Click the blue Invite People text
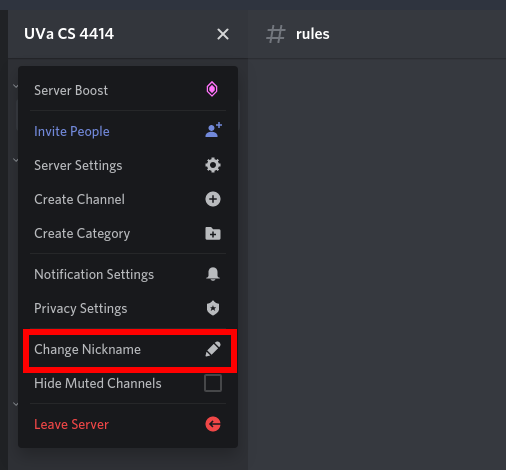The width and height of the screenshot is (506, 470). (x=72, y=131)
